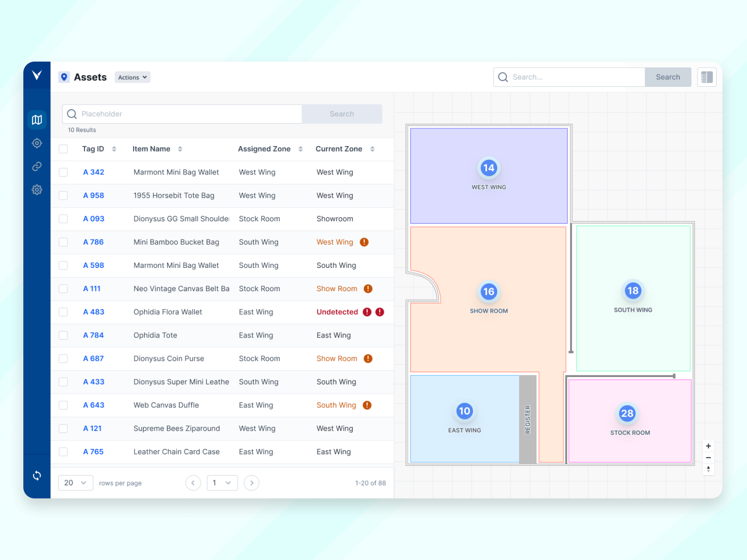Toggle the split-panel layout icon top right
The height and width of the screenshot is (560, 747).
click(x=706, y=77)
